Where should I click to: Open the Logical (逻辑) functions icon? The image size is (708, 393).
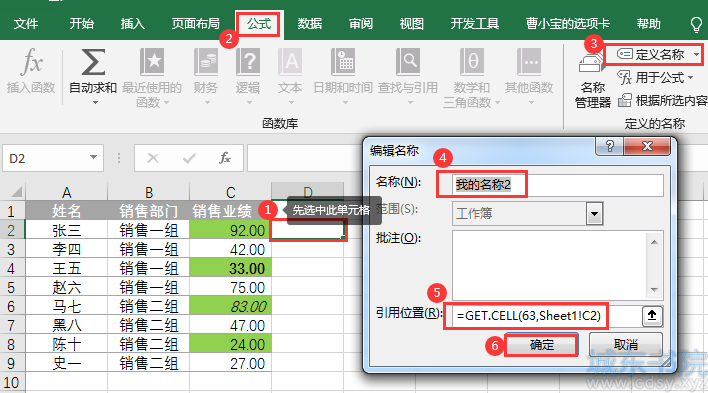click(248, 62)
